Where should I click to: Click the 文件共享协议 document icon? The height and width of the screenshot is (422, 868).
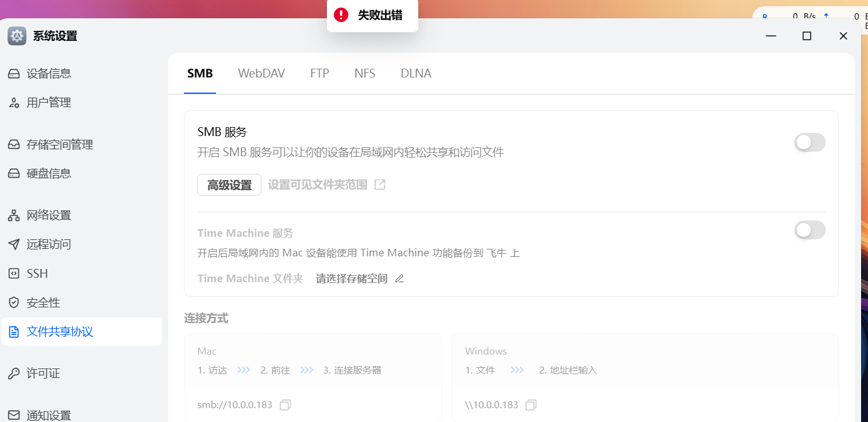tap(14, 332)
